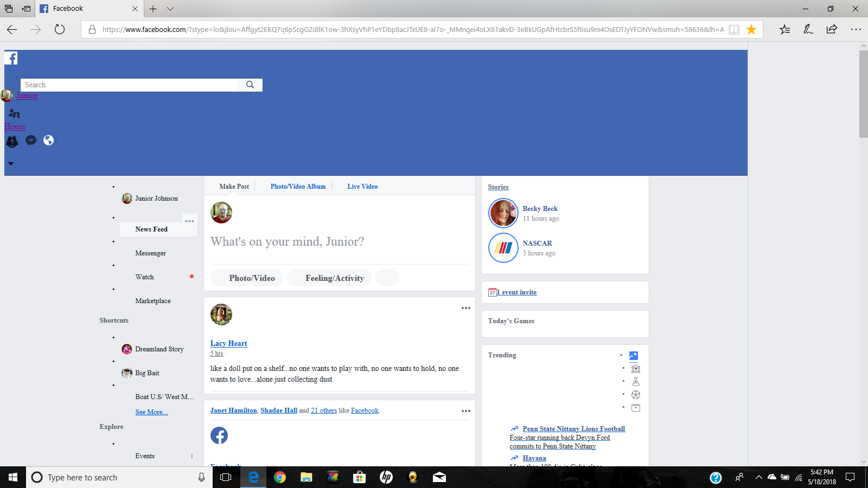Open the Edge Hub favorites list icon
Viewport: 868px width, 488px height.
(x=784, y=29)
